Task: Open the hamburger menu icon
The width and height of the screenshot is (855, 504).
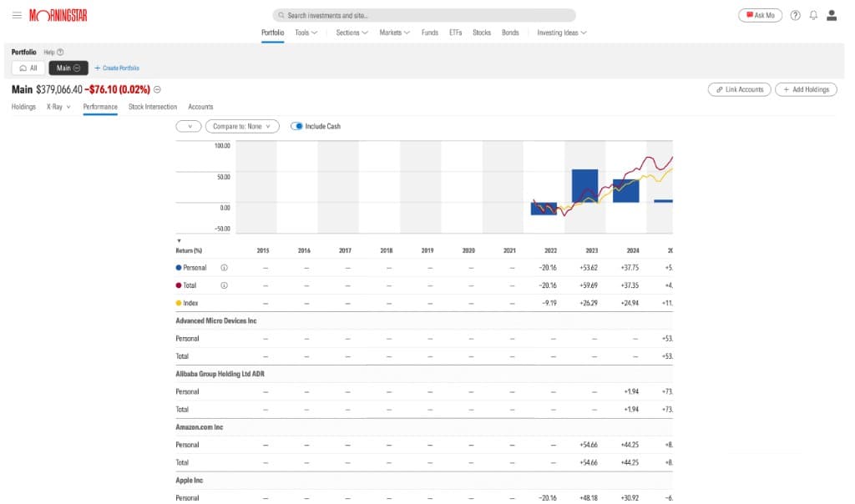Action: [x=17, y=15]
